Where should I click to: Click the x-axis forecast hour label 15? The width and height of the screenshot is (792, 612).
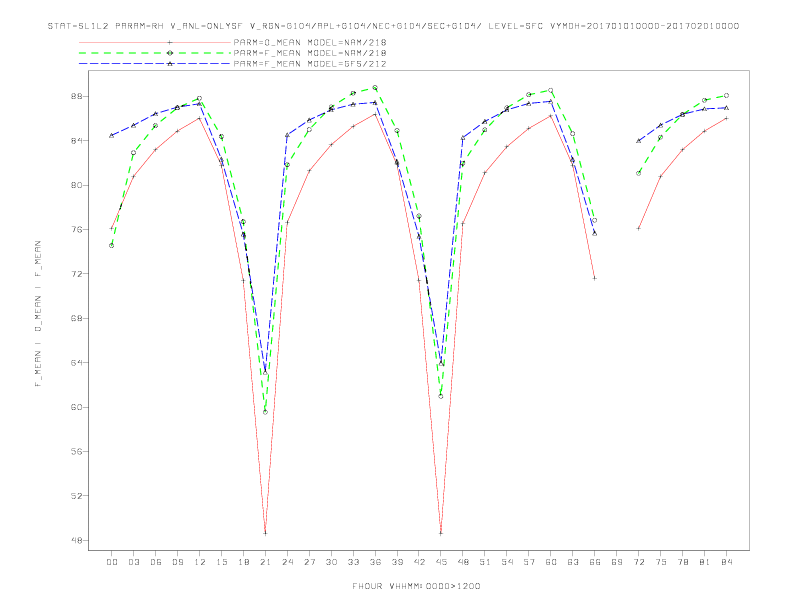pyautogui.click(x=221, y=562)
